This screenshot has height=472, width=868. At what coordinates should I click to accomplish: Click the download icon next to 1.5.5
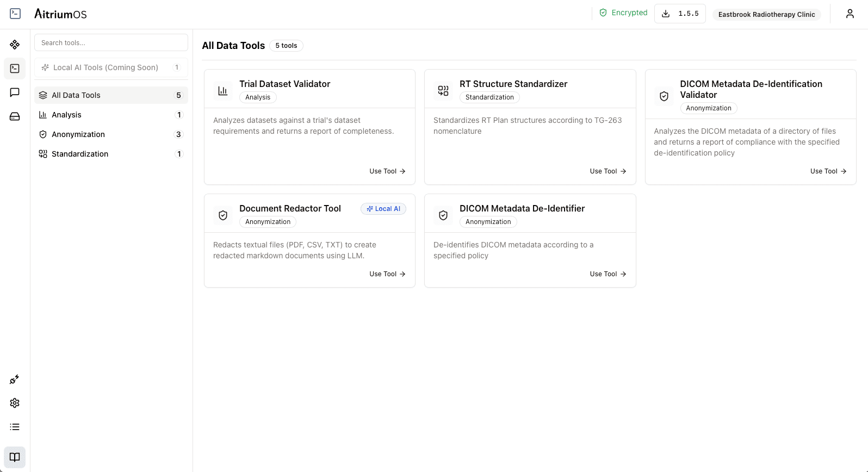666,14
